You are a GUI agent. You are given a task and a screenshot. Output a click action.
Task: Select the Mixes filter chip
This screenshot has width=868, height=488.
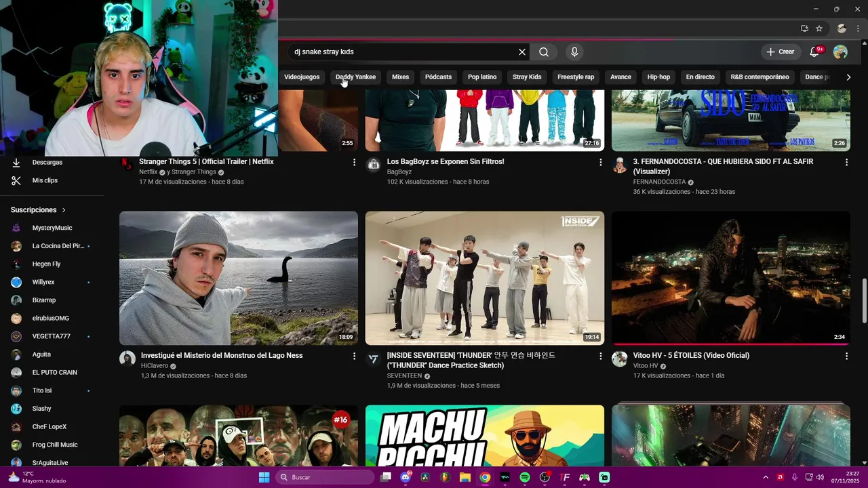pos(401,77)
